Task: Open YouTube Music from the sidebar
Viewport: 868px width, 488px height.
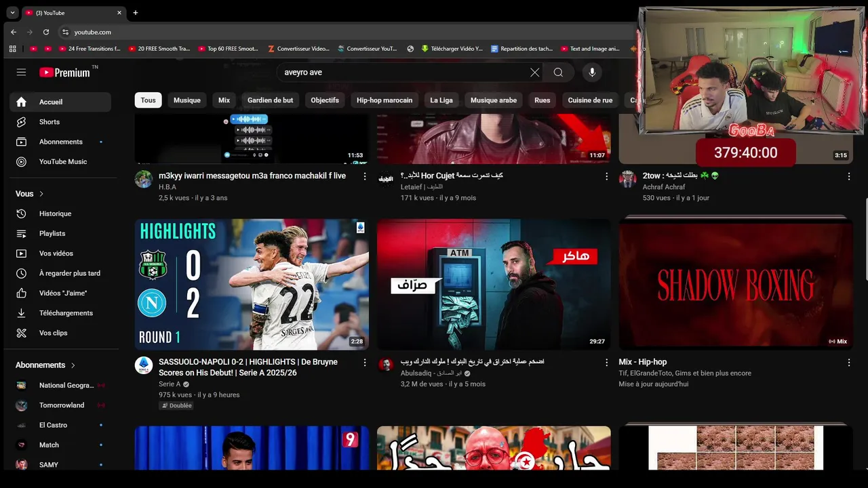Action: coord(60,162)
